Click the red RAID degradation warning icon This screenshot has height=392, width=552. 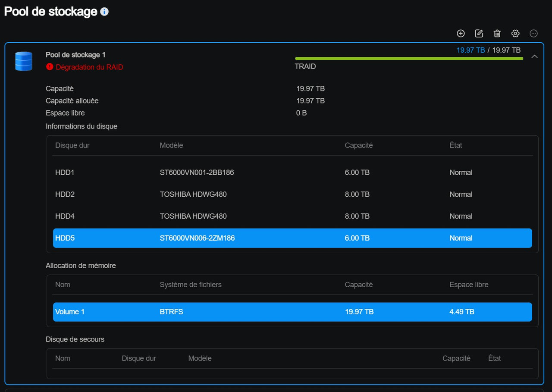(x=50, y=67)
